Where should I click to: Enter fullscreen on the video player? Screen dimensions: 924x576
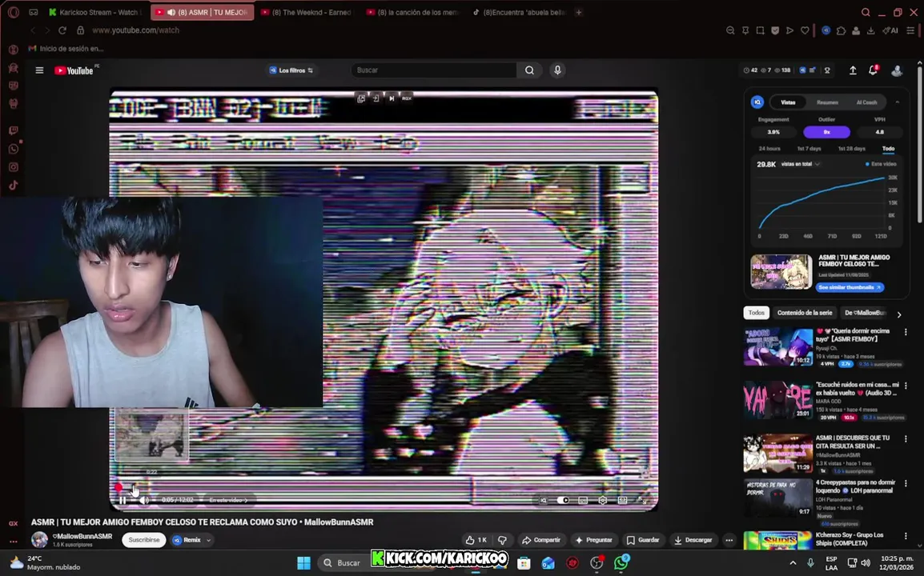[x=643, y=500]
